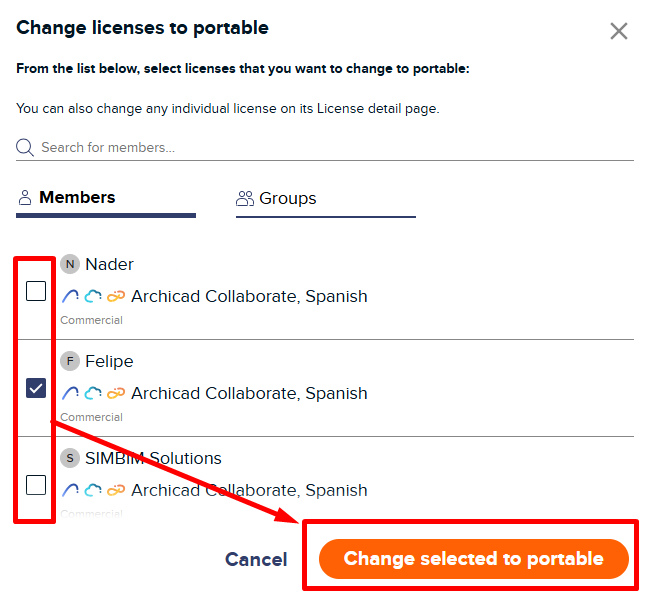Click the Groups people icon
The image size is (649, 596).
click(x=245, y=198)
